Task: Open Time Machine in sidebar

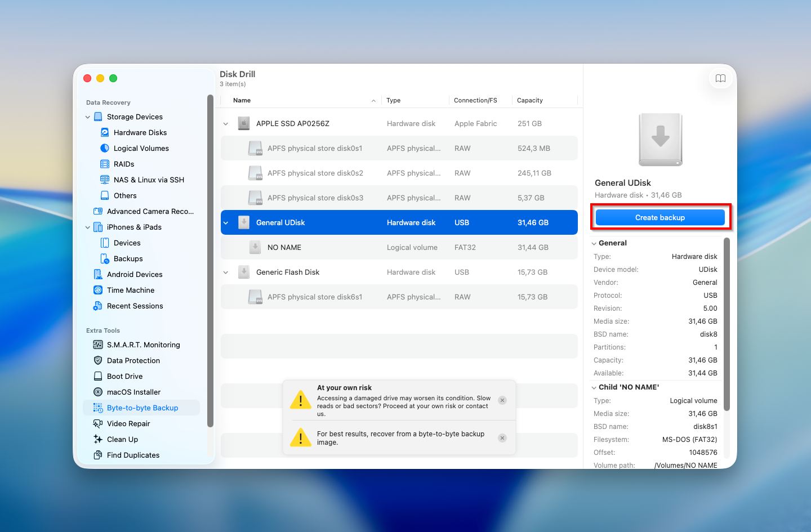Action: pos(131,290)
